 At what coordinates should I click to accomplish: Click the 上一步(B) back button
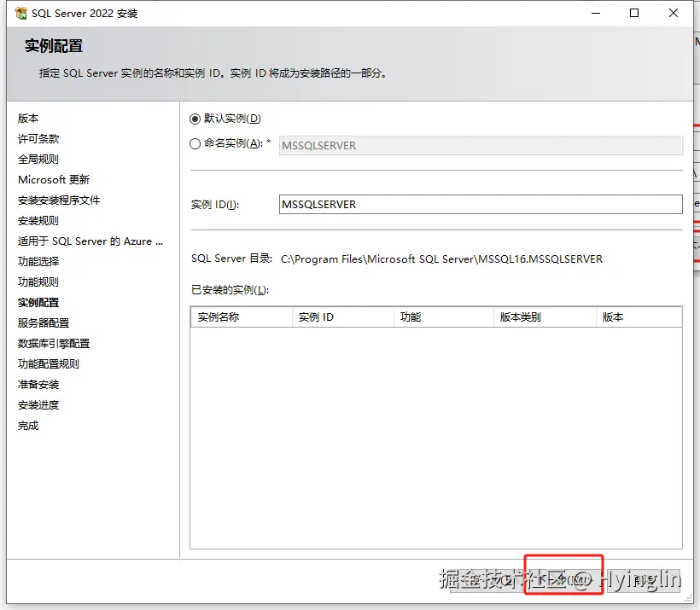(x=487, y=580)
